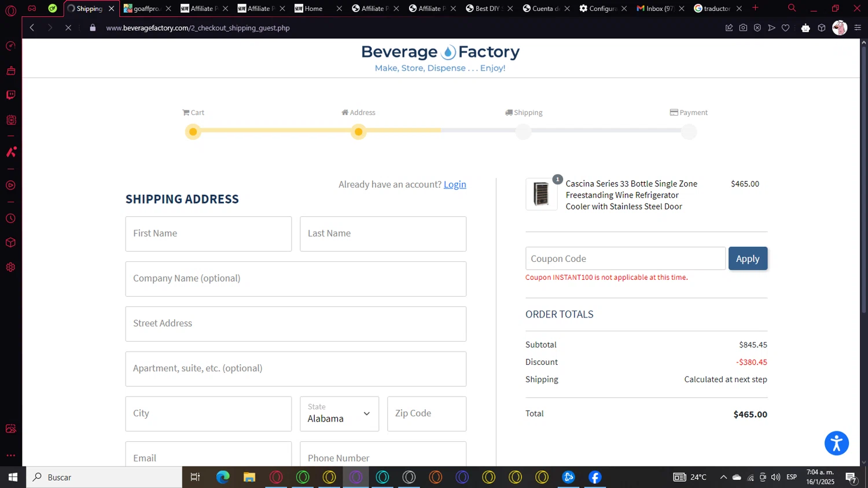The image size is (868, 488).
Task: Focus the Zip Code field
Action: click(x=426, y=413)
